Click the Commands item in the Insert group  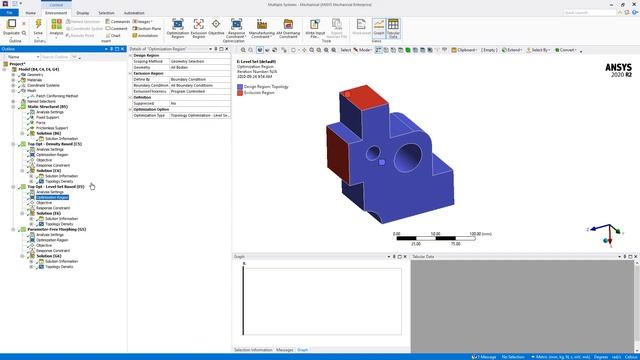118,22
